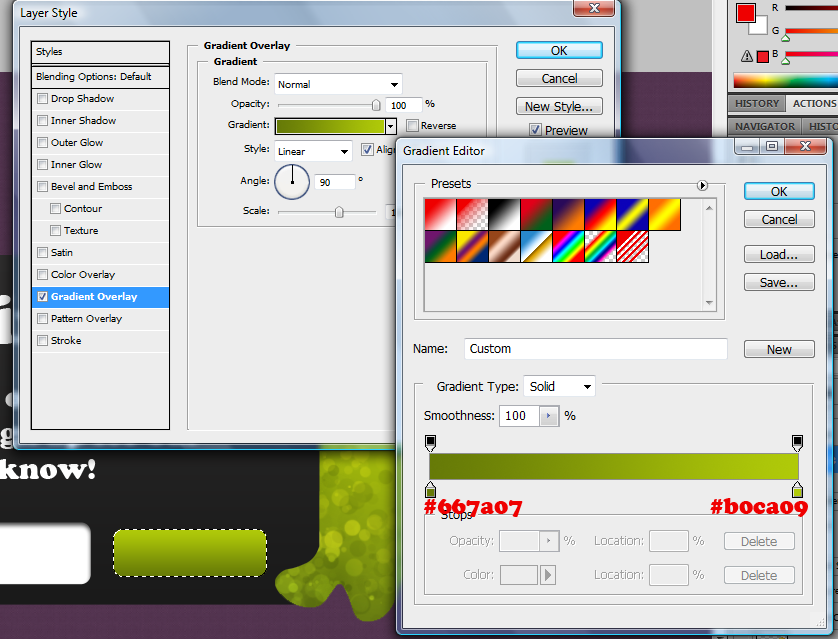Click the out-of-gamut warning triangle icon

click(x=747, y=56)
